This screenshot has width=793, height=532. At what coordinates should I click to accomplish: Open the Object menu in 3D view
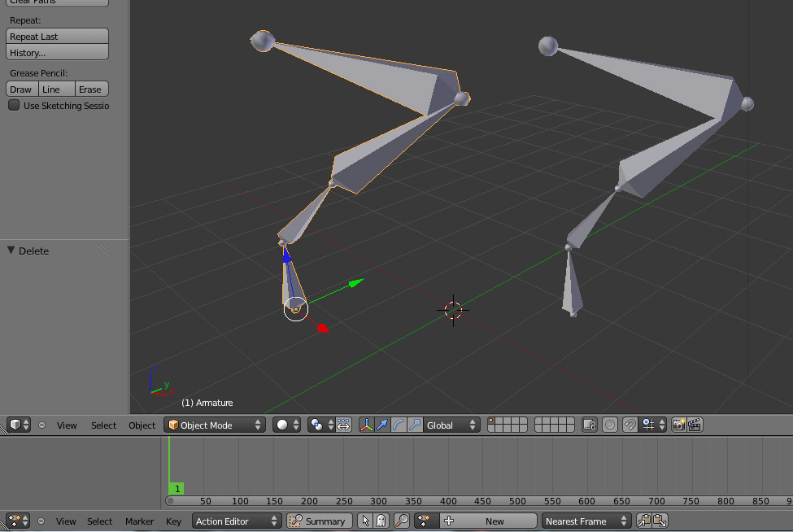pyautogui.click(x=142, y=425)
